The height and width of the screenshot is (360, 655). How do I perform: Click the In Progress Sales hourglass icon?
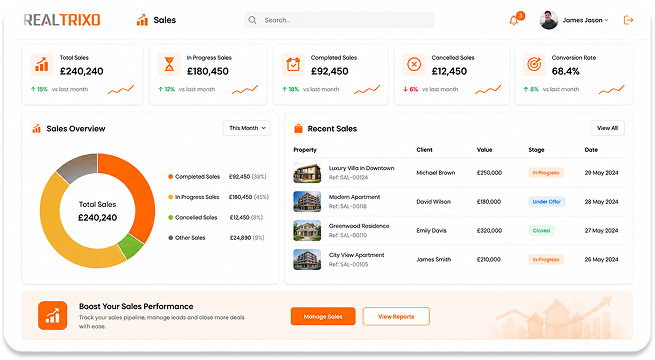(x=169, y=64)
